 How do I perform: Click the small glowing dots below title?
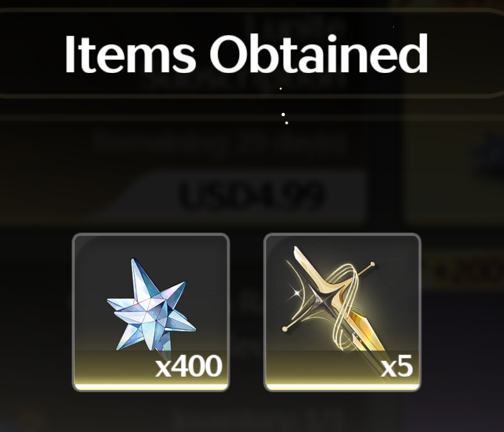[x=284, y=118]
